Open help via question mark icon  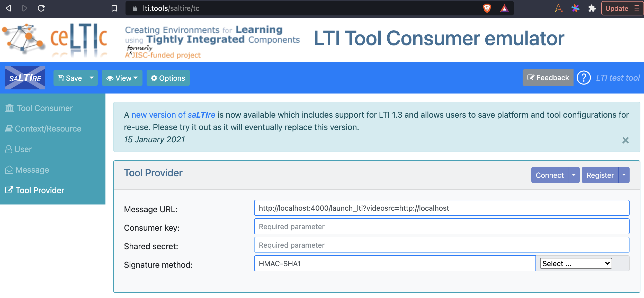pos(584,78)
